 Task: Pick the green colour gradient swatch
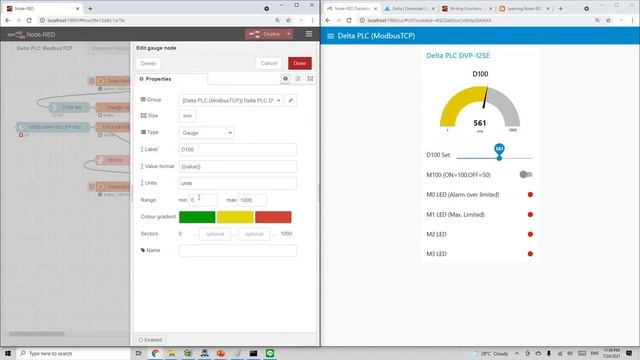[x=197, y=217]
